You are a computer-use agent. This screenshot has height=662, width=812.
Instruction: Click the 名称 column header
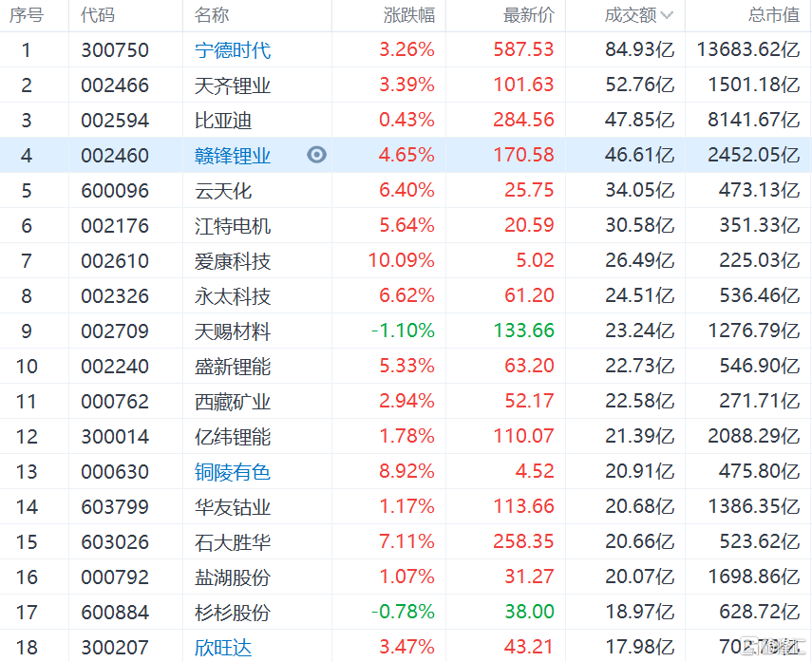[211, 15]
